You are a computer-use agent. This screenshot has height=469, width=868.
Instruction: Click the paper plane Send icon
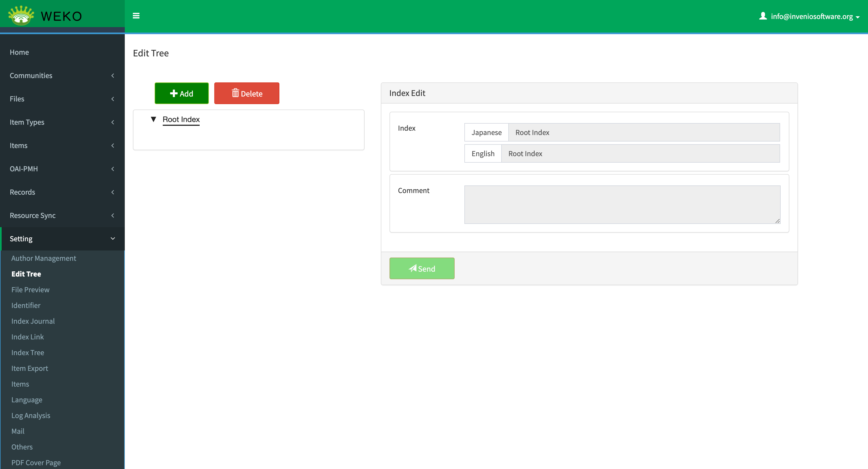coord(412,268)
